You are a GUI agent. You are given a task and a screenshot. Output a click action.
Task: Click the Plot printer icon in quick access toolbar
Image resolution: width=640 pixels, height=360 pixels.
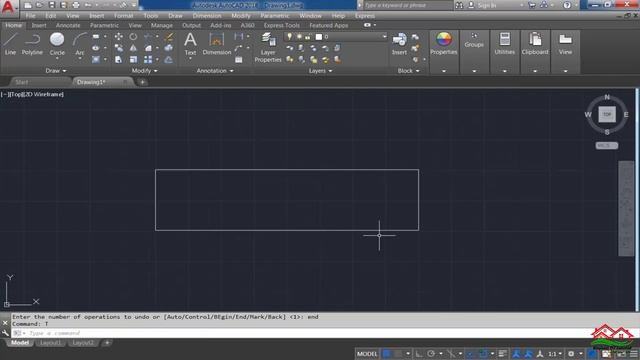click(x=76, y=5)
